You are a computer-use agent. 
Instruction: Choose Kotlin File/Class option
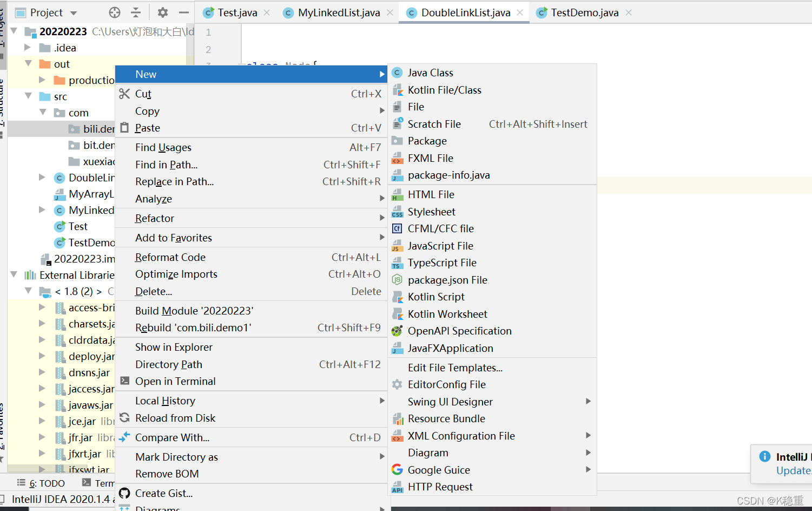(x=444, y=90)
